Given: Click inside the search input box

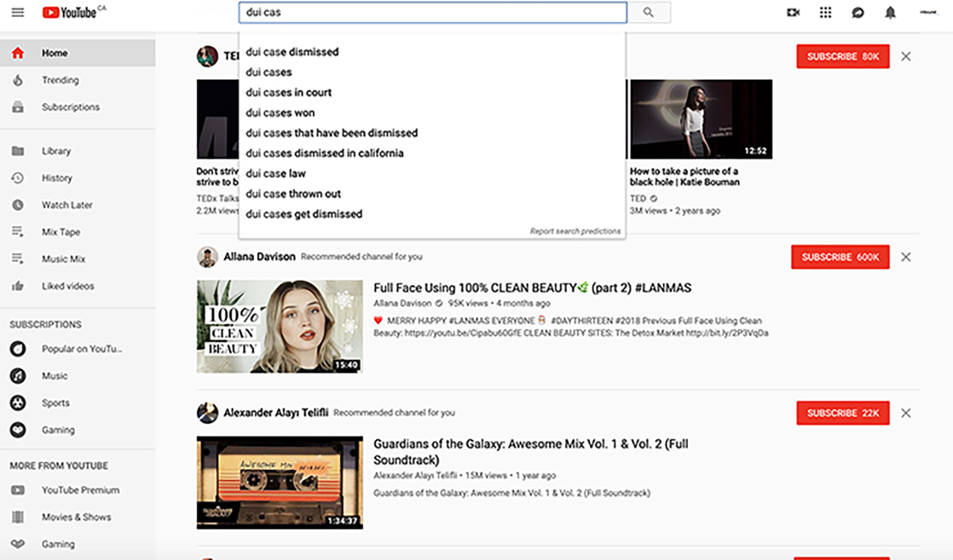Looking at the screenshot, I should coord(432,12).
